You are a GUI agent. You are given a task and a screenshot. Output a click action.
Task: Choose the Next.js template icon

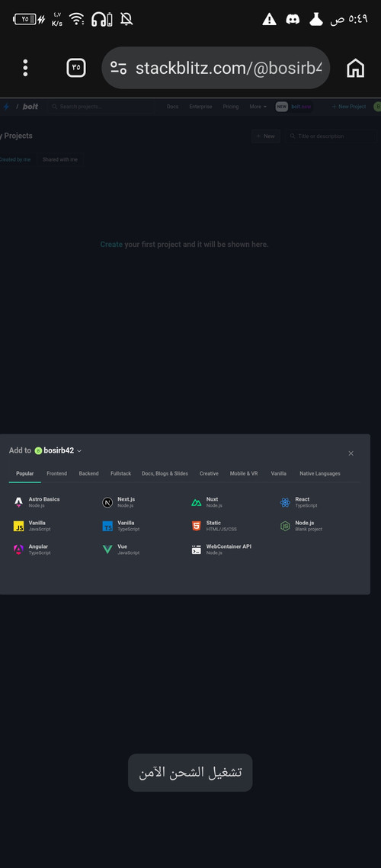[107, 502]
